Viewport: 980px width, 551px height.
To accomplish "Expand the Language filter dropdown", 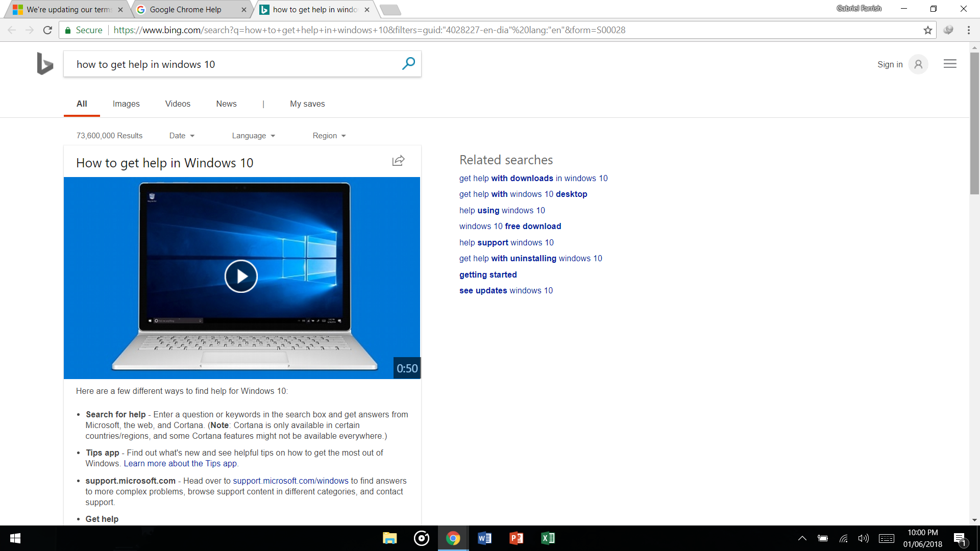I will tap(254, 136).
